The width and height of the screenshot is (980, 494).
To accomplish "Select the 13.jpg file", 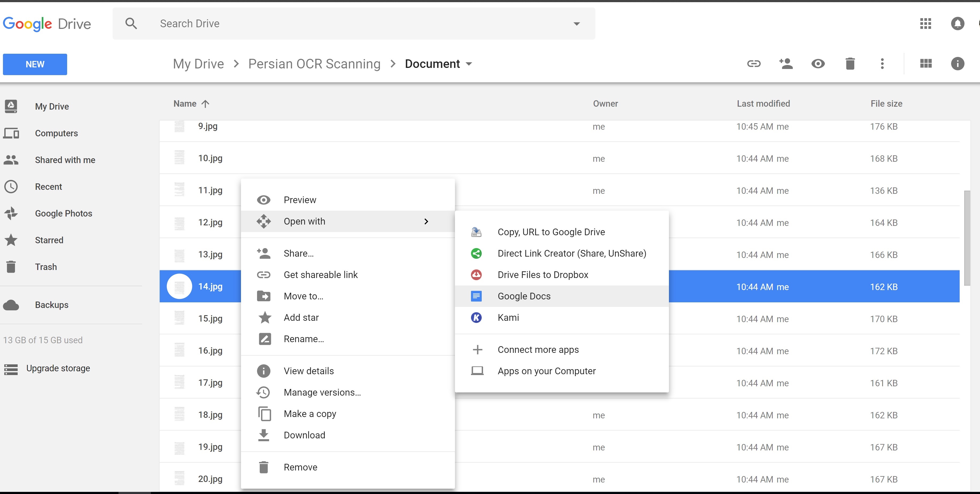I will coord(210,254).
